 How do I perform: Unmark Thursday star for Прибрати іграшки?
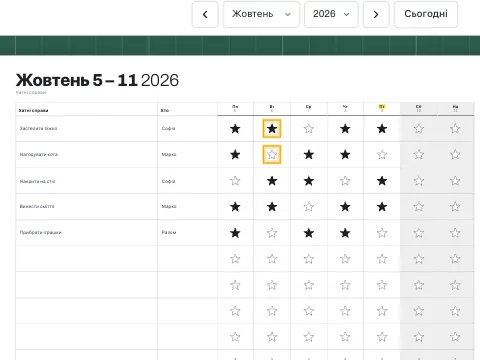pos(345,233)
